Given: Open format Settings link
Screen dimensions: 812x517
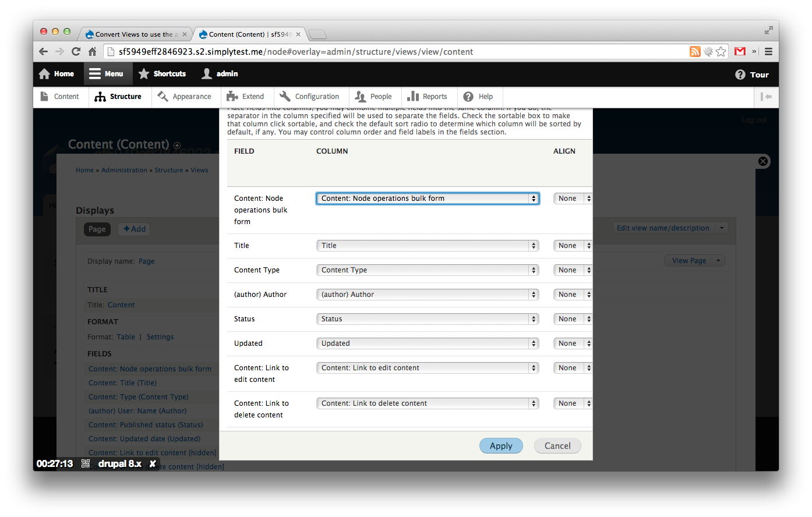Looking at the screenshot, I should [x=160, y=337].
